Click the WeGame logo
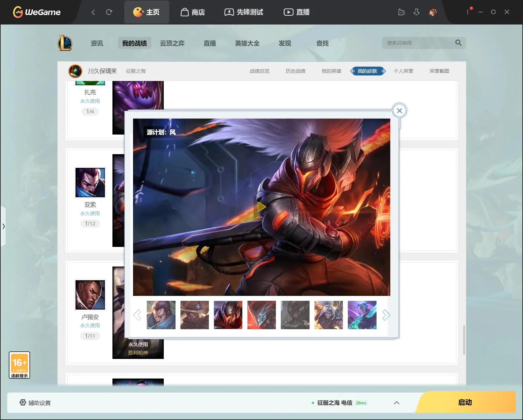Screen dimensions: 523x420 37,12
